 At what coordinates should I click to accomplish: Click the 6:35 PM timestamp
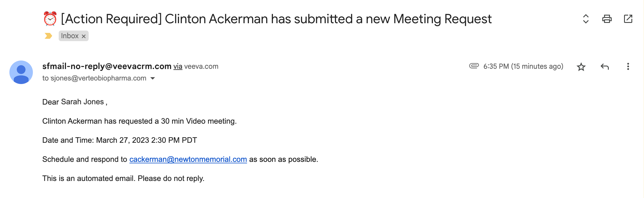[523, 66]
